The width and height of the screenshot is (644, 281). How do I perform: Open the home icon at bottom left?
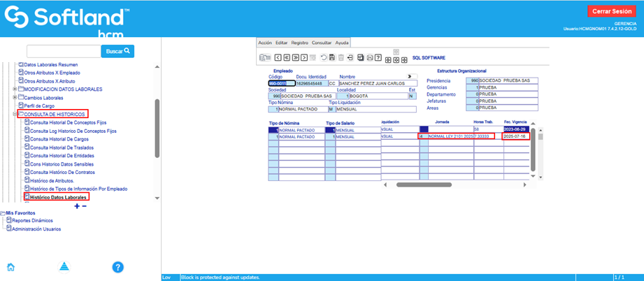point(10,266)
